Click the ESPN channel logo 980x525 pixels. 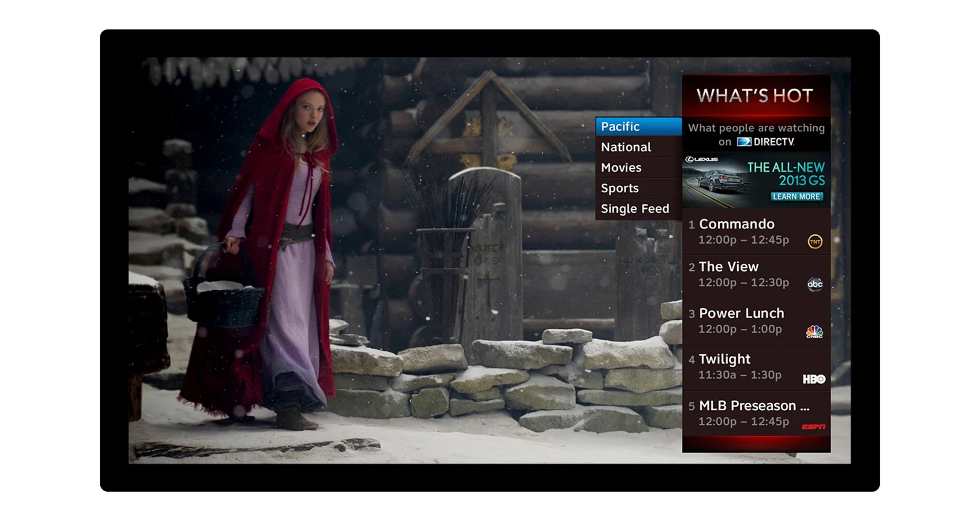813,427
